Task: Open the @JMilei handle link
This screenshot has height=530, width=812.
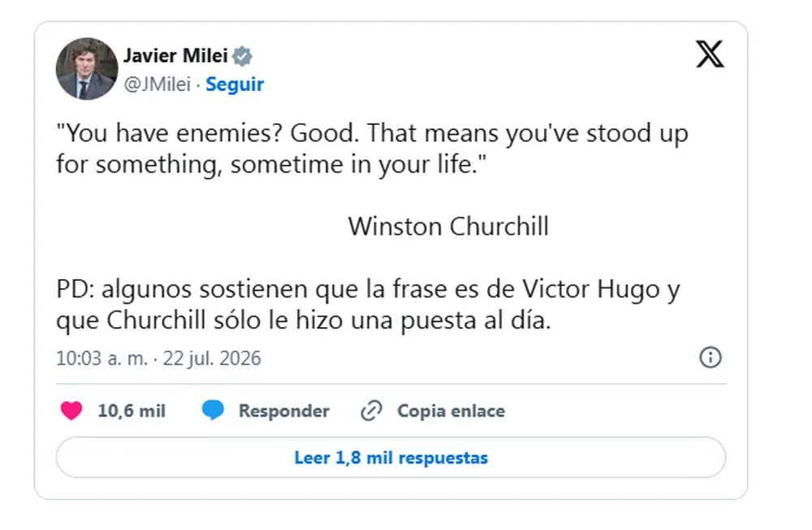Action: click(x=157, y=84)
